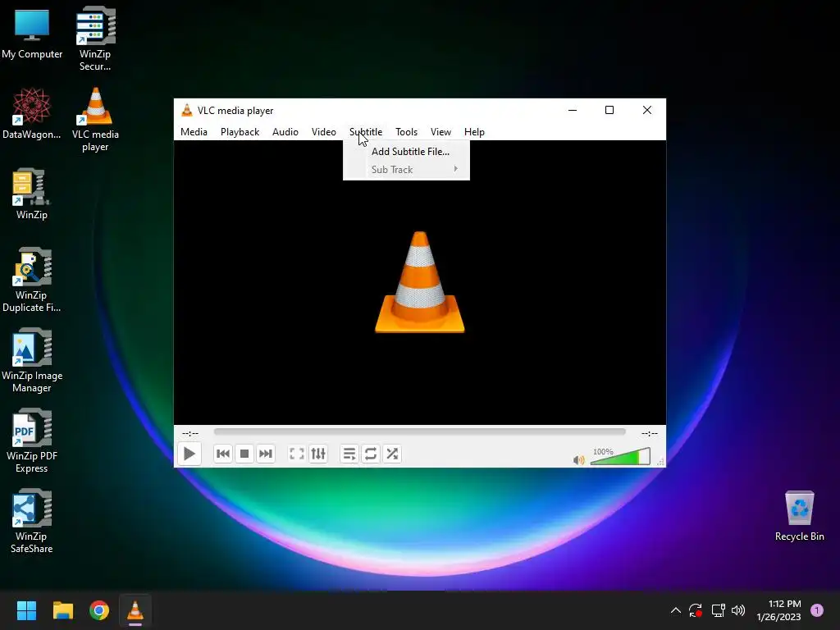This screenshot has height=630, width=840.
Task: Open extended settings equalizer icon
Action: (318, 454)
